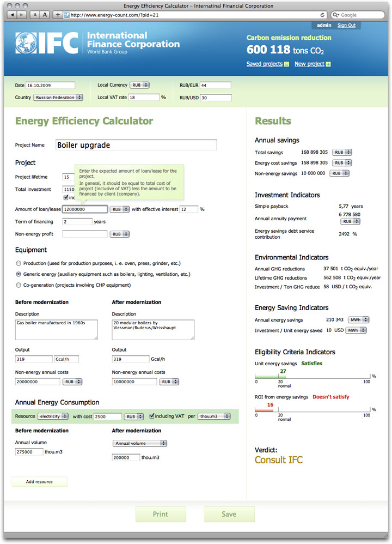Open the Resource dropdown set to electricity
The height and width of the screenshot is (544, 392).
(53, 416)
